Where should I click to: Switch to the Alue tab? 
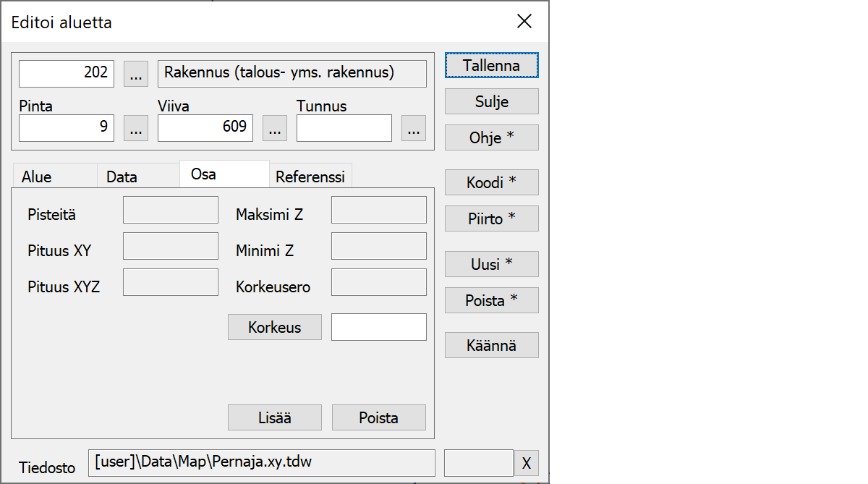tap(37, 177)
